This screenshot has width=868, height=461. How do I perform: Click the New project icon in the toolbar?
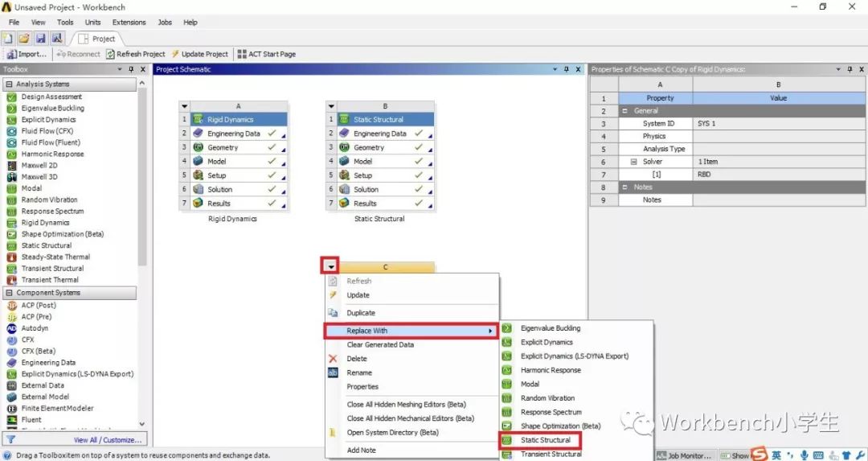point(8,39)
